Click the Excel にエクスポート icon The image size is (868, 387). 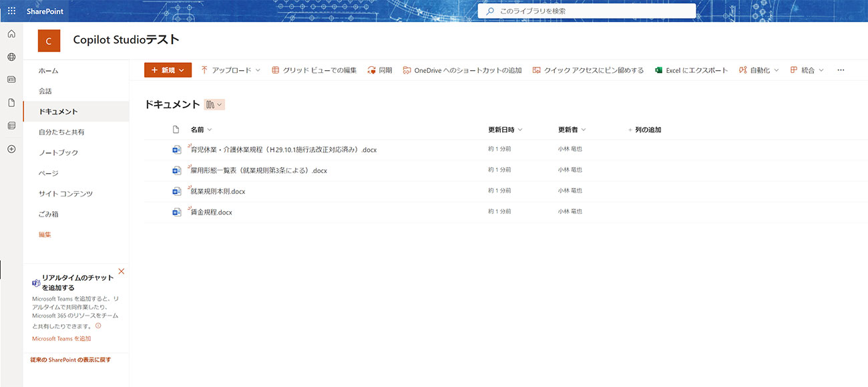point(658,70)
